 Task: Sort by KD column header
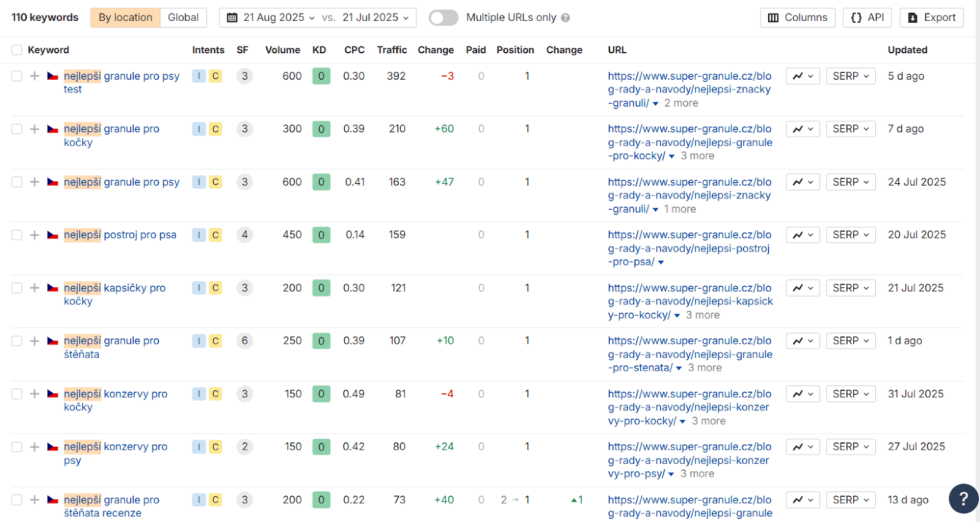[319, 50]
